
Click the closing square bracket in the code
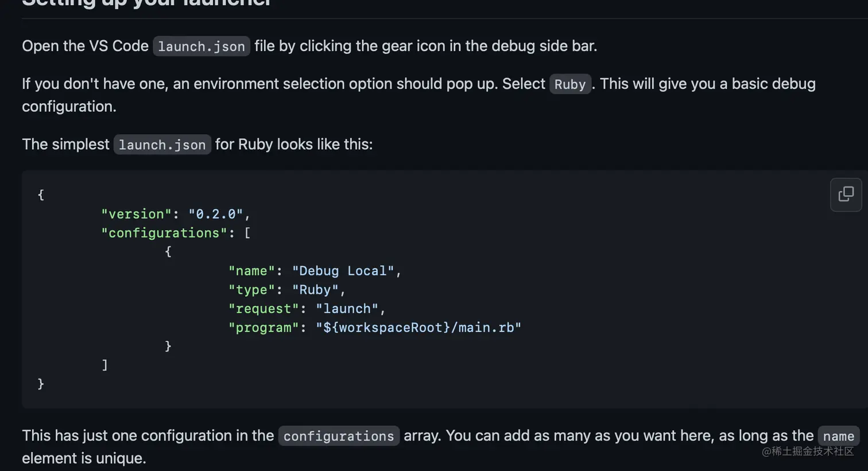104,365
